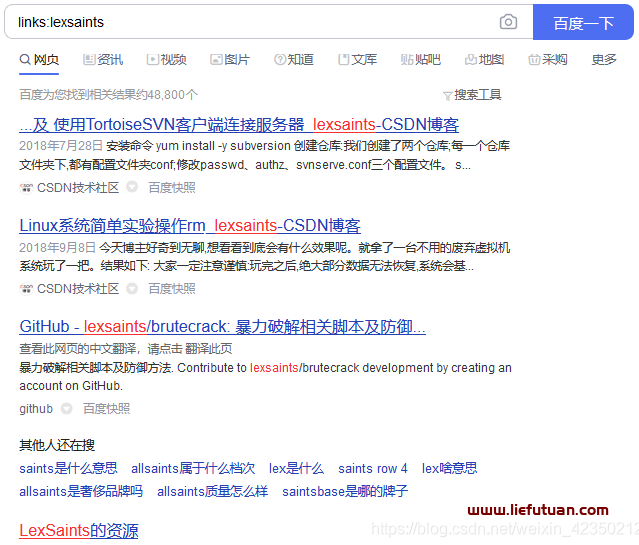The height and width of the screenshot is (545, 639).
Task: Open the 知道 tab
Action: pos(294,60)
